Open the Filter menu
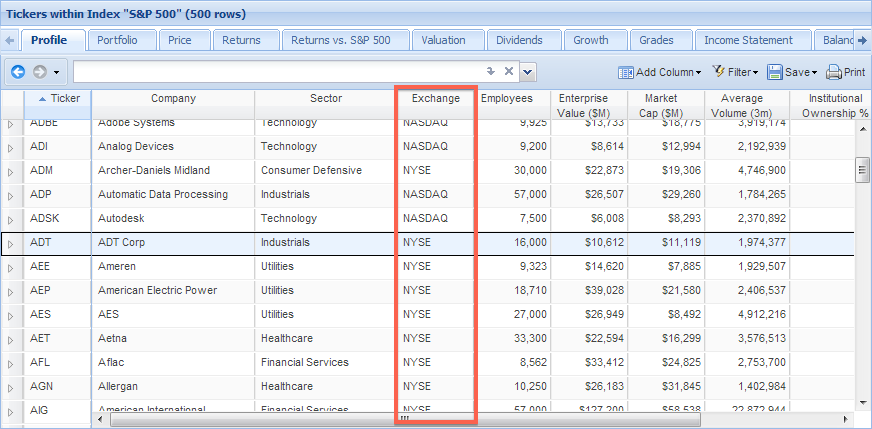Image resolution: width=872 pixels, height=429 pixels. pyautogui.click(x=735, y=72)
